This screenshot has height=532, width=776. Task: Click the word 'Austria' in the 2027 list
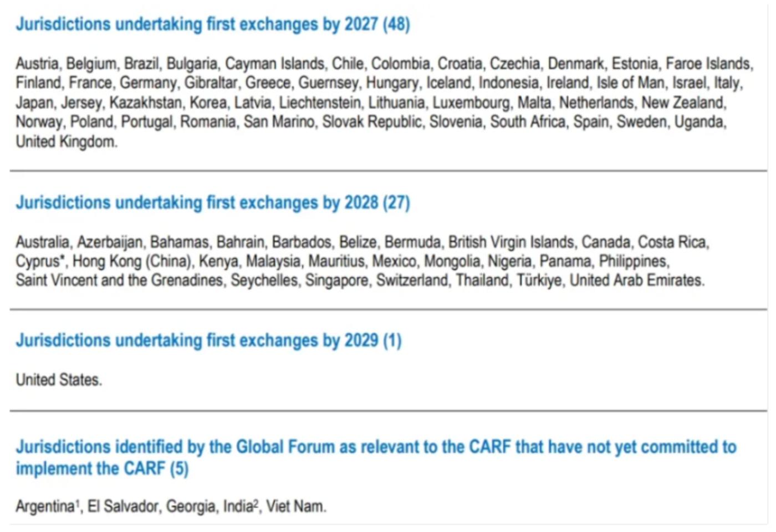pos(37,64)
